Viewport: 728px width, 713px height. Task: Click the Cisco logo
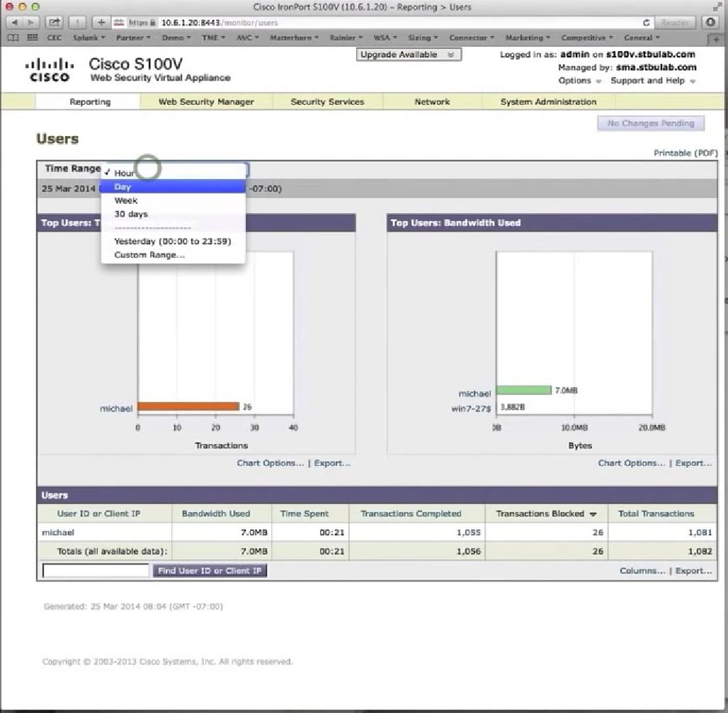point(49,71)
